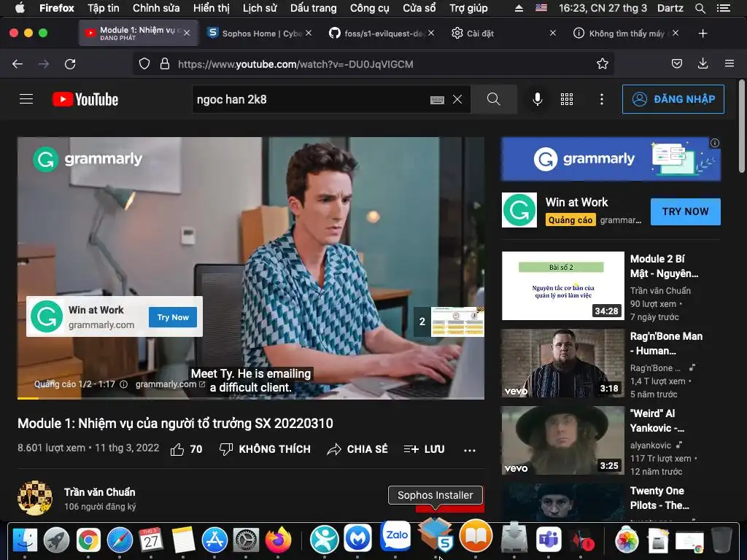Save the video with LƯU
Image resolution: width=747 pixels, height=560 pixels.
[424, 449]
